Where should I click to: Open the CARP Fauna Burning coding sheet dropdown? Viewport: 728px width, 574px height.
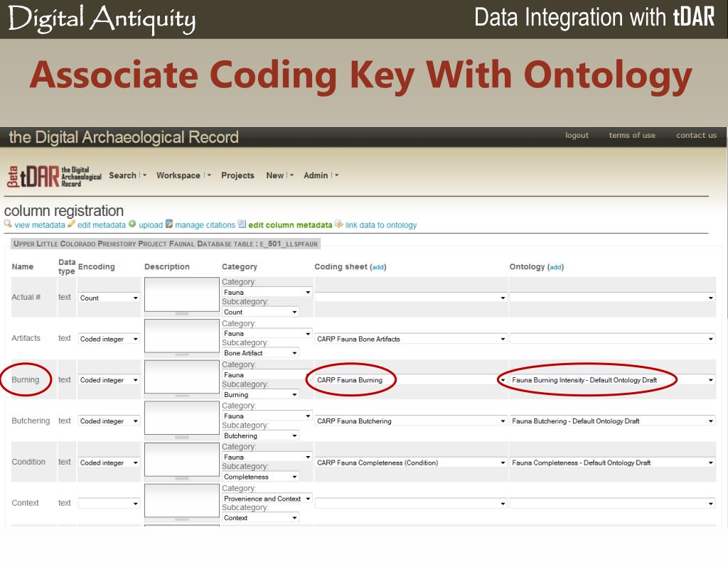pos(411,380)
